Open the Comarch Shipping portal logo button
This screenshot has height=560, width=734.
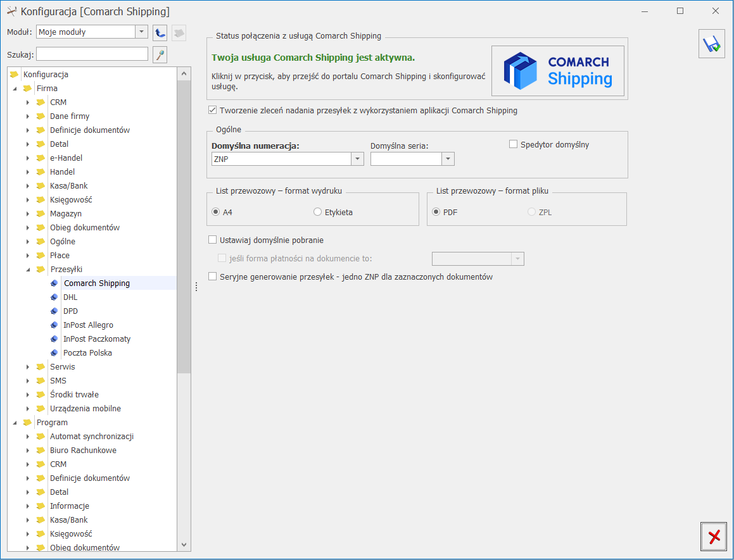tap(557, 71)
